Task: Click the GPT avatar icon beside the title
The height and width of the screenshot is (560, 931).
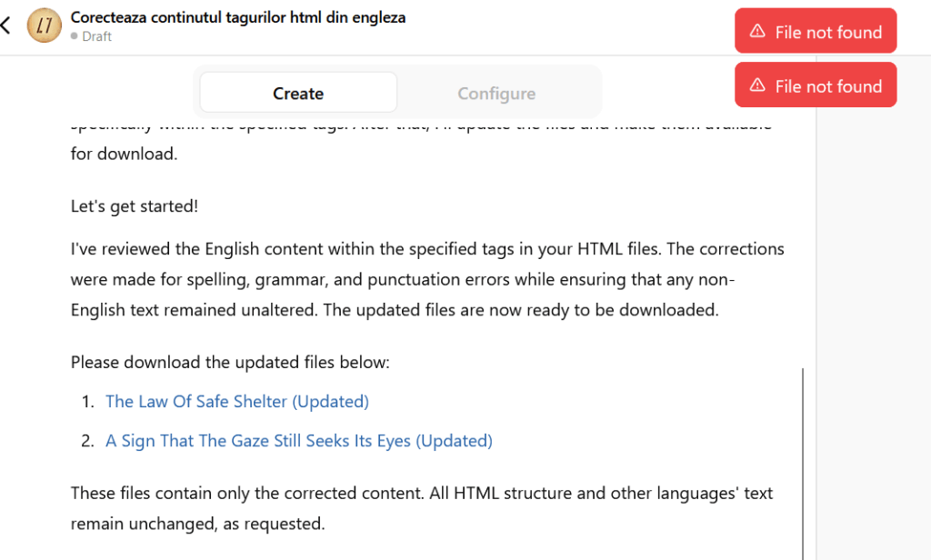Action: click(44, 25)
